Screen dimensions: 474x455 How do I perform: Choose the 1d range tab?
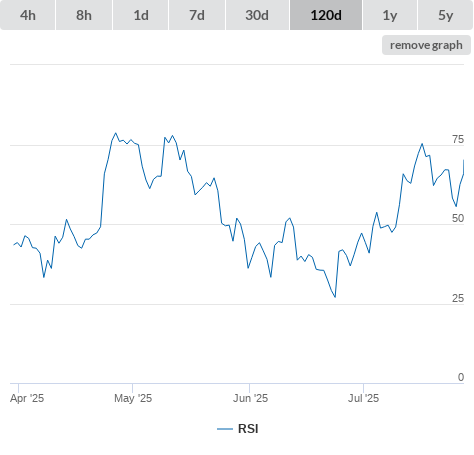point(141,15)
